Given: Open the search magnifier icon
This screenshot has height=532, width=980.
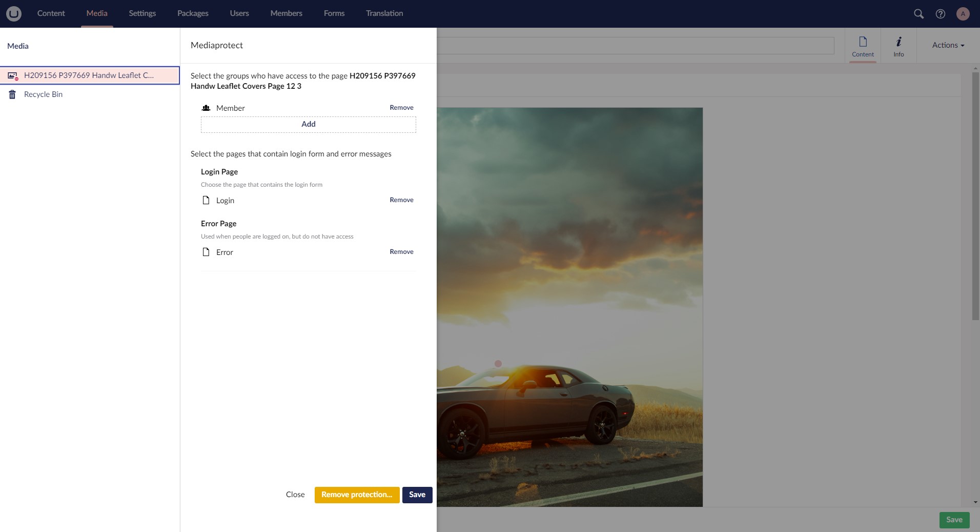Looking at the screenshot, I should pos(918,14).
